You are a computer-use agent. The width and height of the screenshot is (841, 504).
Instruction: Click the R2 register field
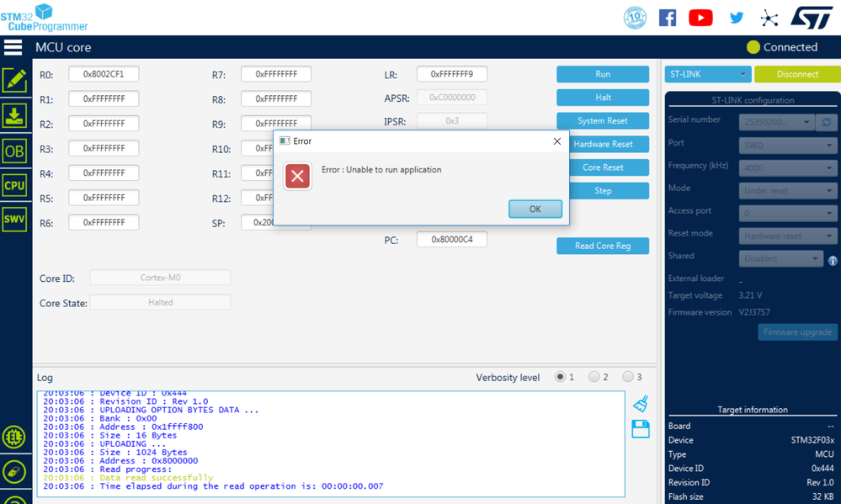[104, 124]
